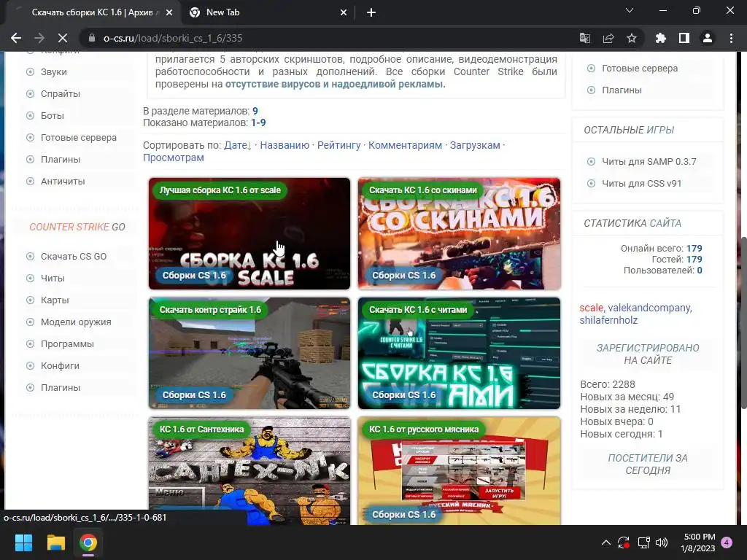Open Звуки in left sidebar
The image size is (747, 560).
pyautogui.click(x=53, y=72)
